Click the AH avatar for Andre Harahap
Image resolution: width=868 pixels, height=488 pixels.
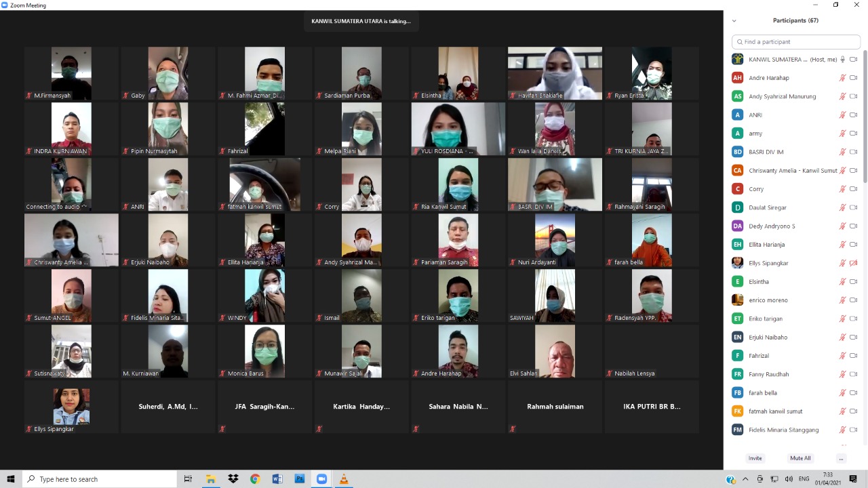pos(737,78)
